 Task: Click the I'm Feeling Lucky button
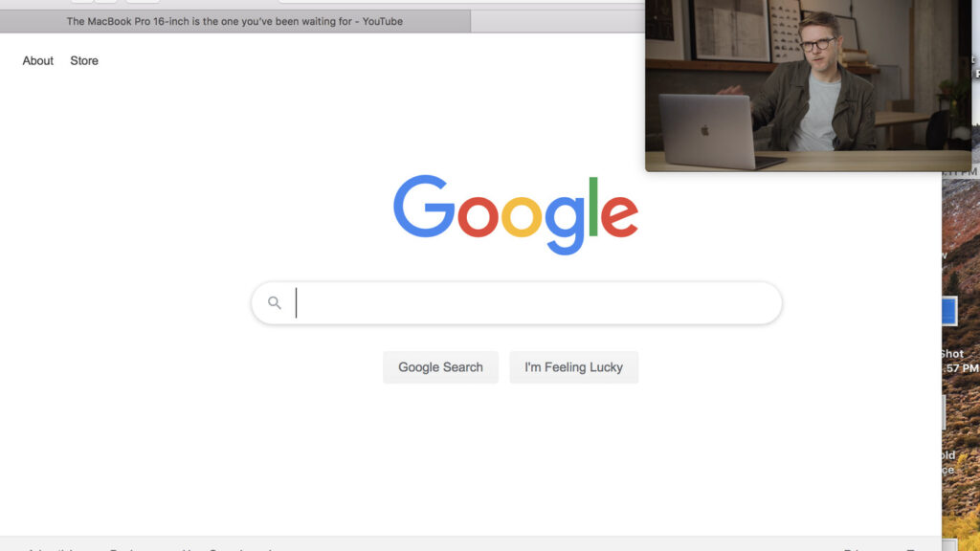574,367
